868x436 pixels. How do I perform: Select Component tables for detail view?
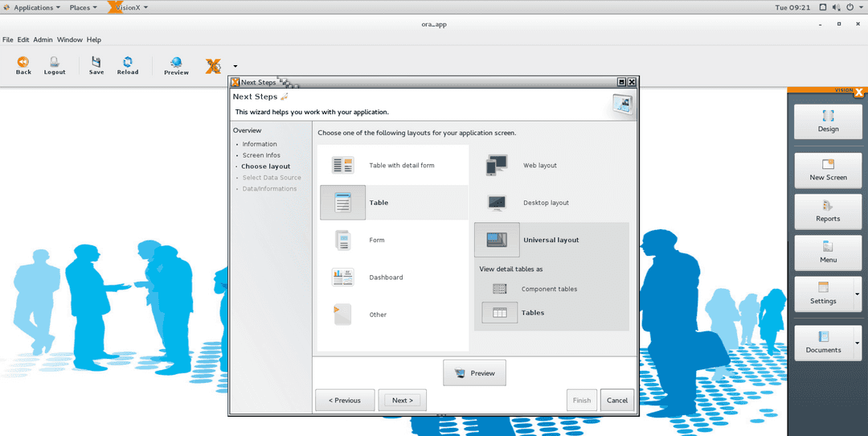pos(499,289)
